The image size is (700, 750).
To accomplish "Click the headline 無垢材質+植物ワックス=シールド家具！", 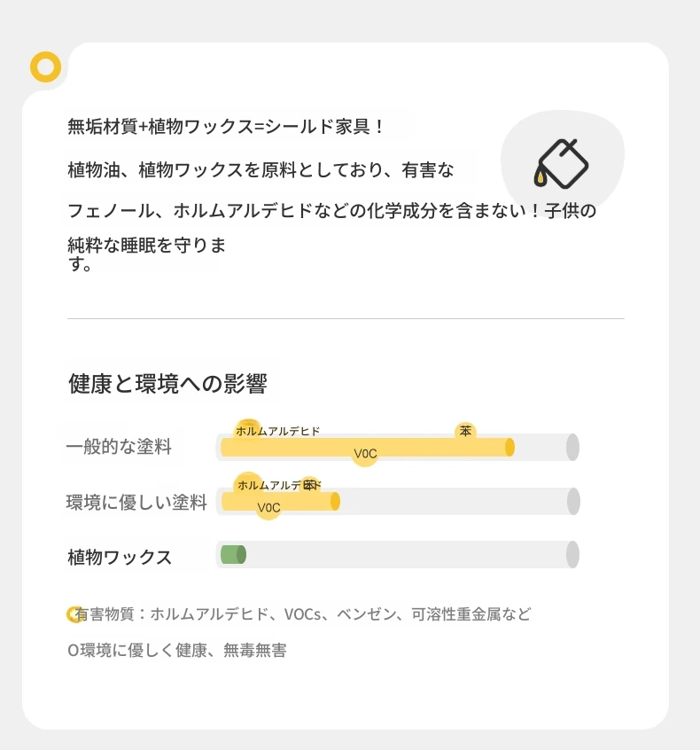I will (226, 127).
